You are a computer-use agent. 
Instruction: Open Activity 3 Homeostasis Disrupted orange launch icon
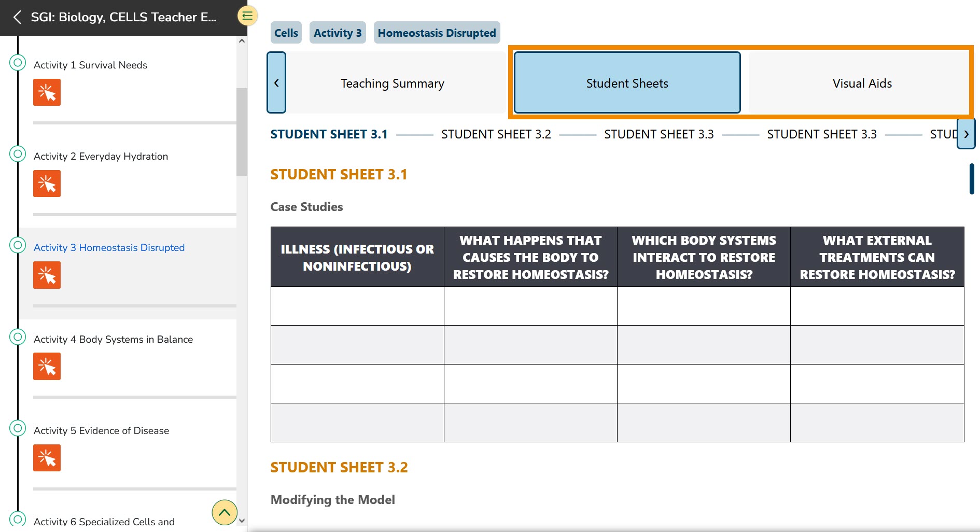tap(47, 275)
